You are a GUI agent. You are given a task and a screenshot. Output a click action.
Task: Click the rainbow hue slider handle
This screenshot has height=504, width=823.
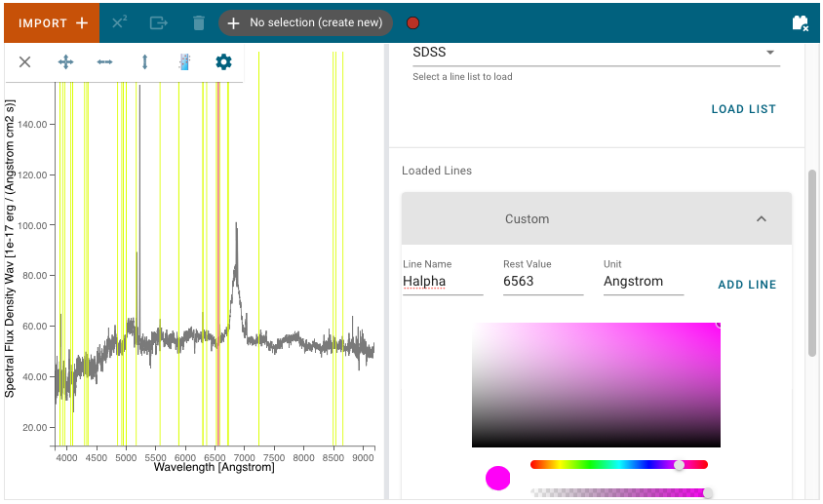[680, 465]
